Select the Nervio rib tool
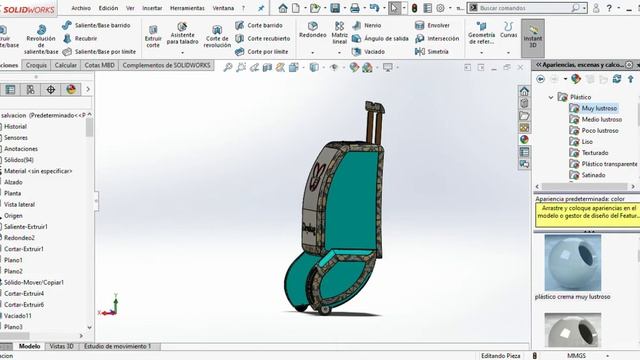This screenshot has height=360, width=640. click(x=367, y=25)
